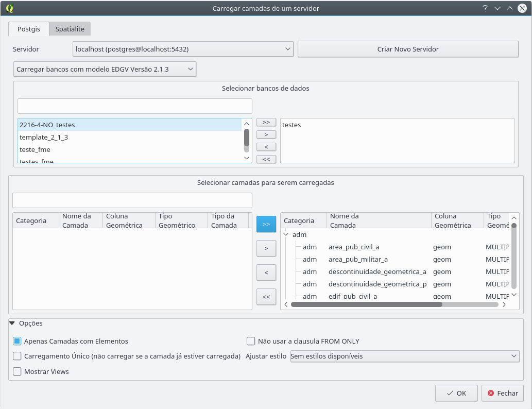This screenshot has height=409, width=532.
Task: Enable Não usar a clausula FROM ONLY
Action: pos(251,341)
